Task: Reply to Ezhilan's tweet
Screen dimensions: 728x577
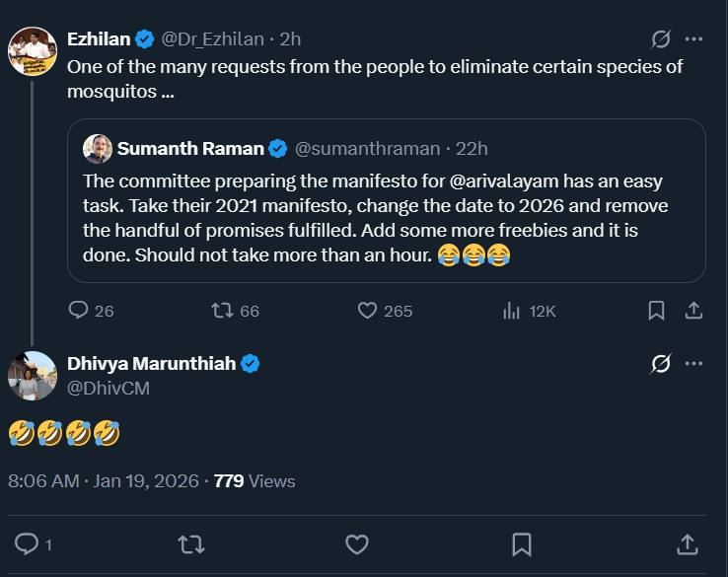Action: coord(79,311)
